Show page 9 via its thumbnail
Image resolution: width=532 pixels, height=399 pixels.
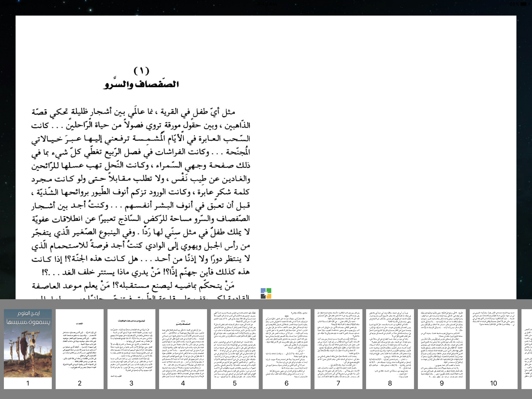[x=442, y=349]
